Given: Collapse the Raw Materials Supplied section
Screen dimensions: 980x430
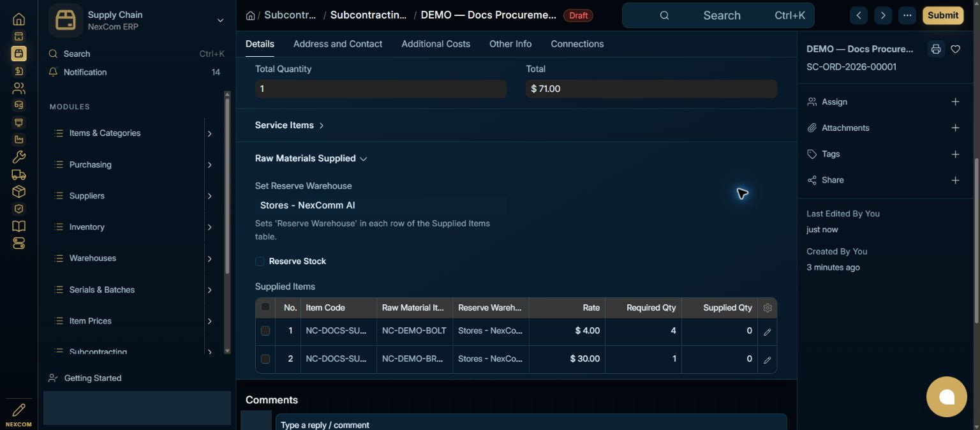Looking at the screenshot, I should [x=311, y=158].
